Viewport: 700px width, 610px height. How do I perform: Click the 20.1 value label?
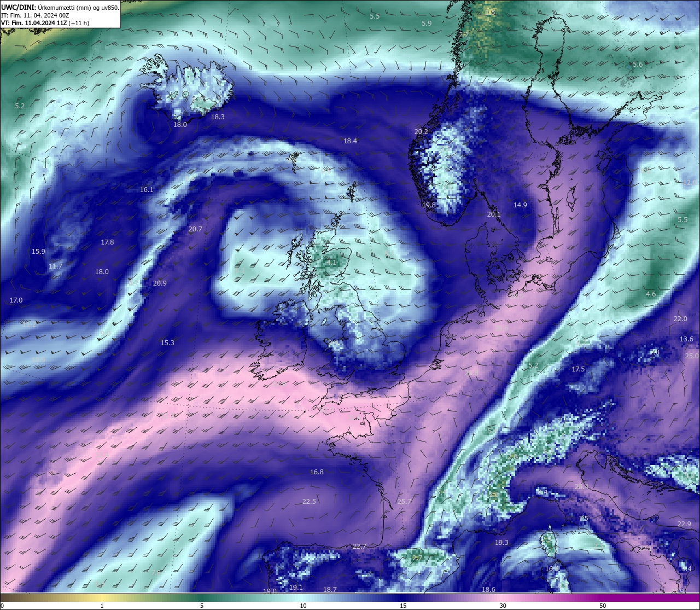494,214
